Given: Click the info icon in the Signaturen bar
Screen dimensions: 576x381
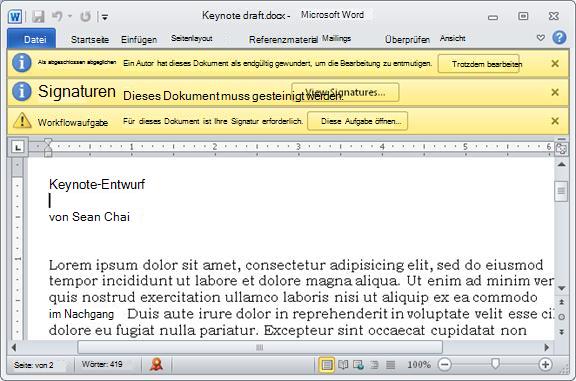Looking at the screenshot, I should click(22, 91).
